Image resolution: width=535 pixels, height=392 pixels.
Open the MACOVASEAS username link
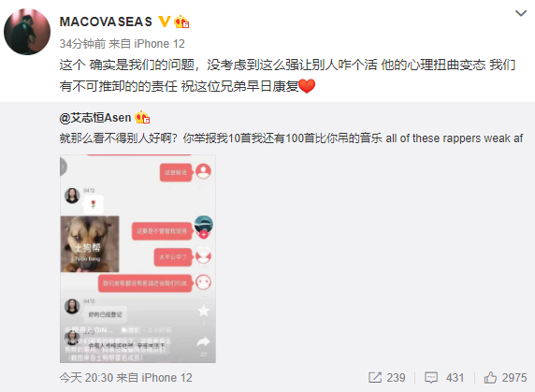(x=106, y=22)
